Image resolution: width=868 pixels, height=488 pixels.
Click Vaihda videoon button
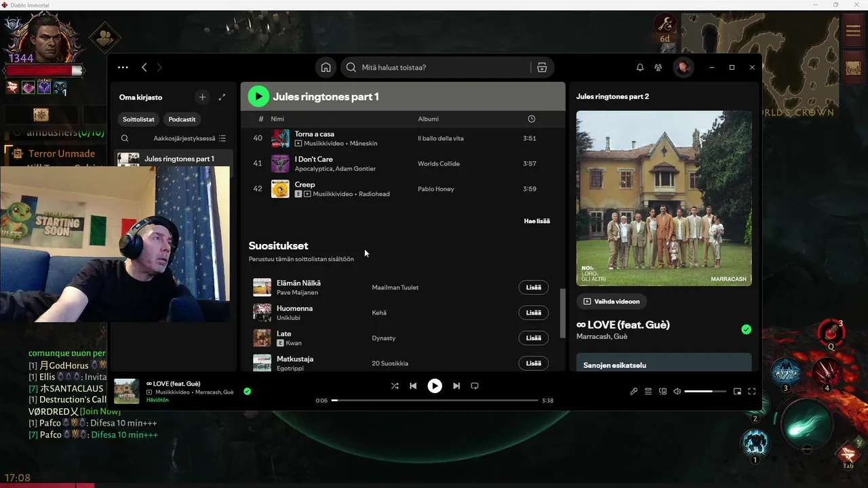click(612, 301)
